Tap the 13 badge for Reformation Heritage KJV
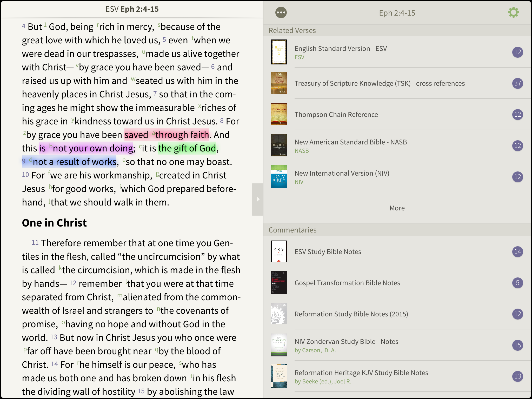The image size is (532, 399). click(517, 376)
